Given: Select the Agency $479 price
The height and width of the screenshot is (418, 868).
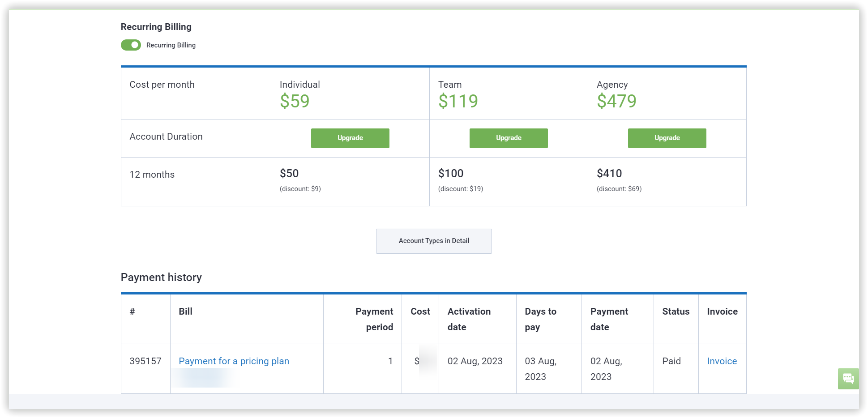Looking at the screenshot, I should [x=616, y=101].
